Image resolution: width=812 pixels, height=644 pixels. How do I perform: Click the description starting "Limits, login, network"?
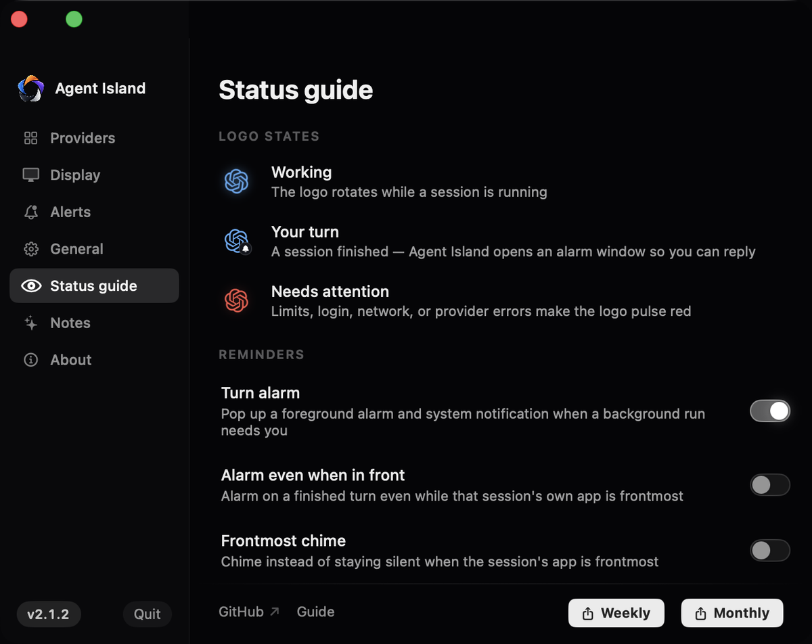pyautogui.click(x=481, y=312)
